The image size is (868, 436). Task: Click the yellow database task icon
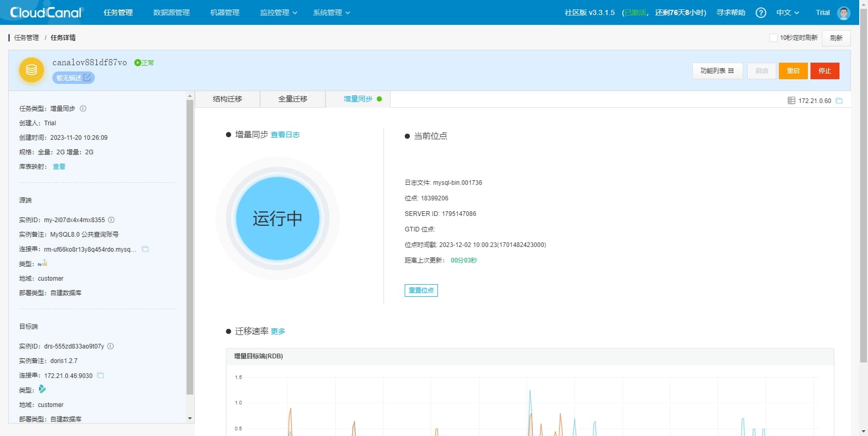(x=32, y=70)
